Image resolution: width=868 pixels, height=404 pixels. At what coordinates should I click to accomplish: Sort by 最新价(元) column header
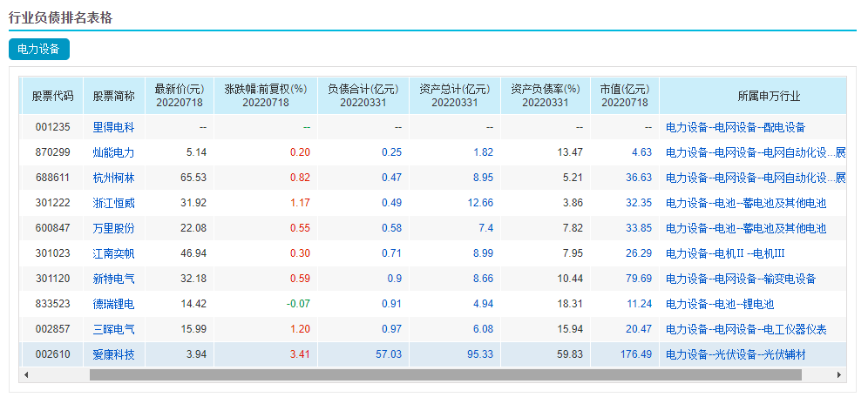(179, 95)
